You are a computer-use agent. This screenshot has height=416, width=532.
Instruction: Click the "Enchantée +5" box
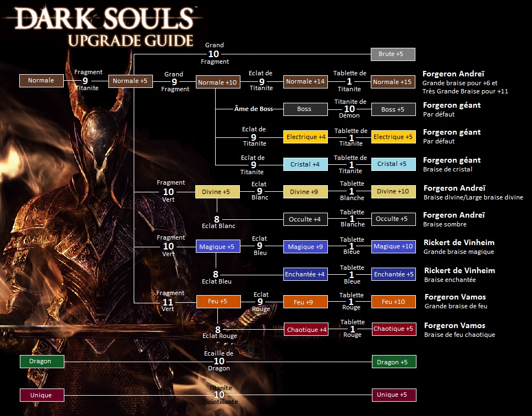tap(393, 274)
